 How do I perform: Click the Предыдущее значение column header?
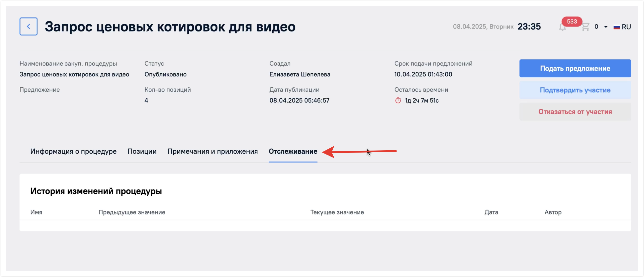click(132, 212)
